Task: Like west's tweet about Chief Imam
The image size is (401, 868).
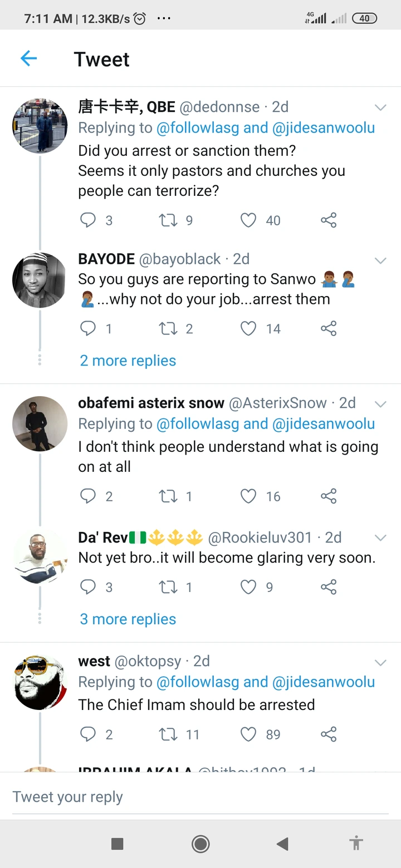Action: (248, 734)
